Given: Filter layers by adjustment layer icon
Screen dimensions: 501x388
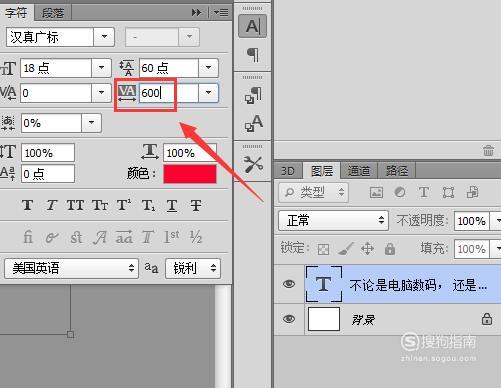Looking at the screenshot, I should click(400, 192).
